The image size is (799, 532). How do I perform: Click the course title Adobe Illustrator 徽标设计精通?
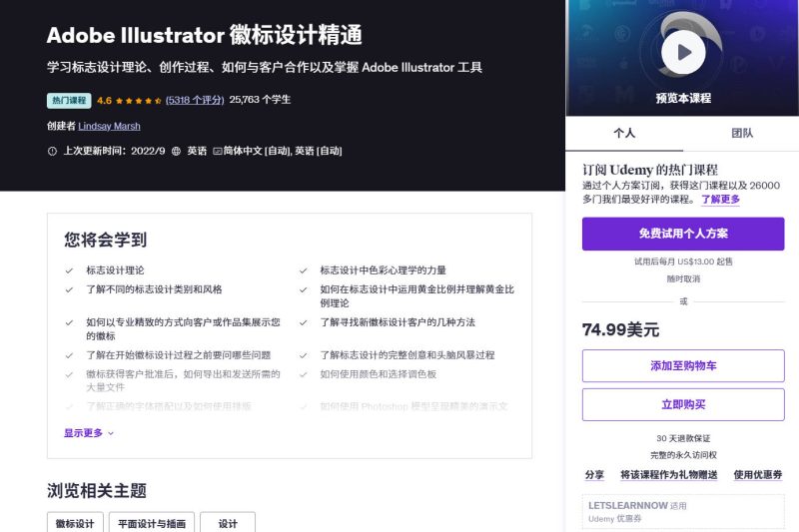click(205, 35)
